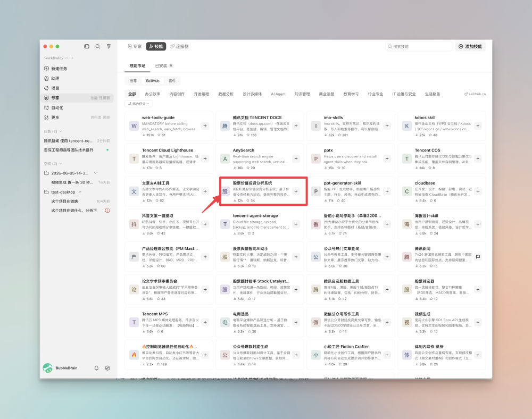Filter by AI Agent category

pyautogui.click(x=278, y=94)
